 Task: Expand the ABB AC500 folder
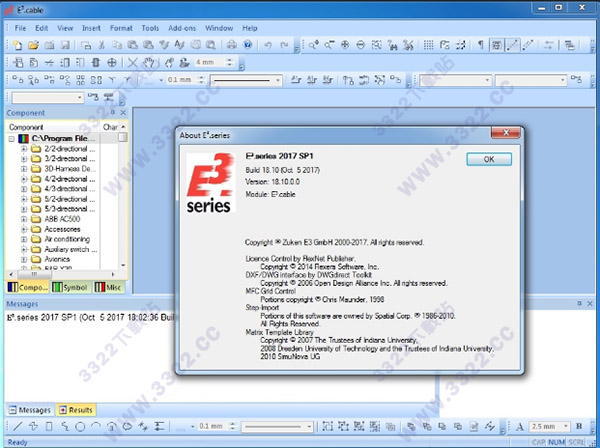(24, 219)
